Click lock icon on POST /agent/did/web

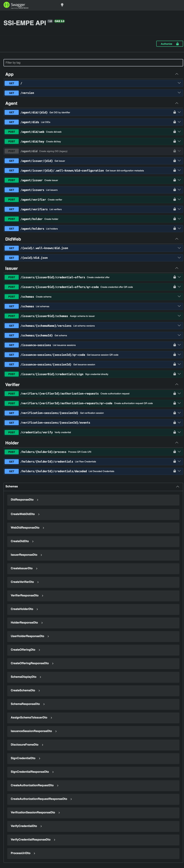click(174, 132)
